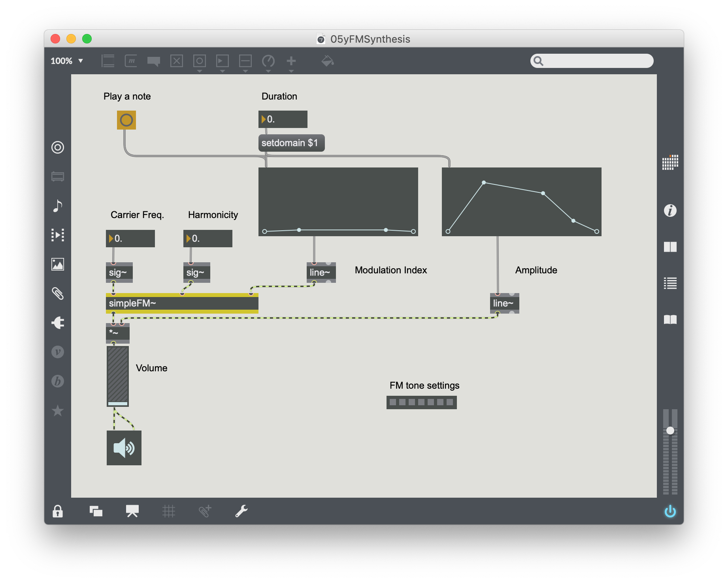Click the modulation index envelope graph
The height and width of the screenshot is (583, 728).
point(338,202)
